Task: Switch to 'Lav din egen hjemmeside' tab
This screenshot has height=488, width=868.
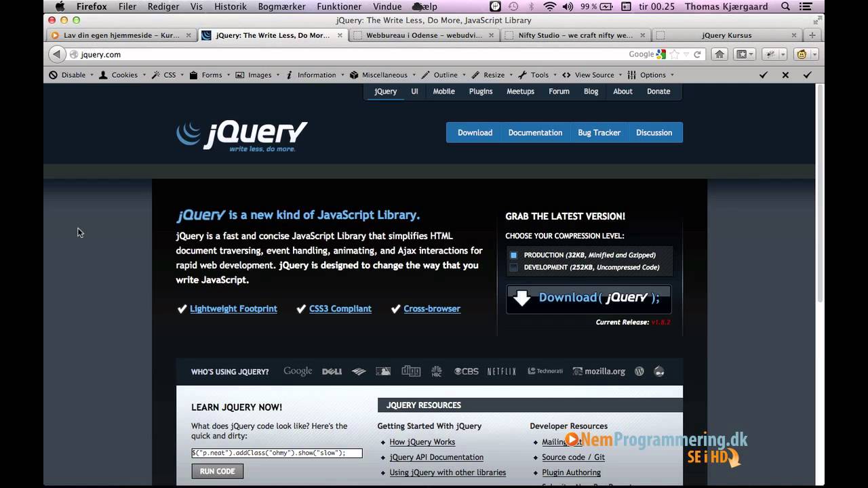Action: coord(122,35)
